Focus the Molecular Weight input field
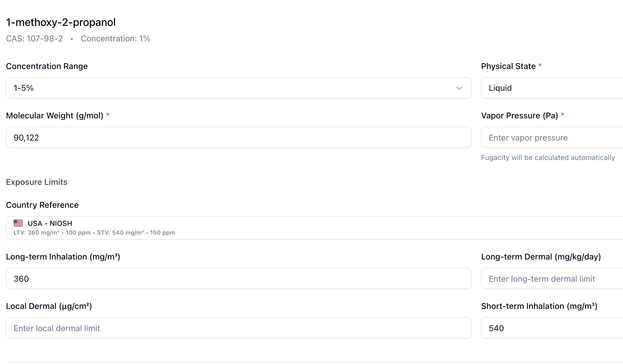The height and width of the screenshot is (364, 623). 239,137
